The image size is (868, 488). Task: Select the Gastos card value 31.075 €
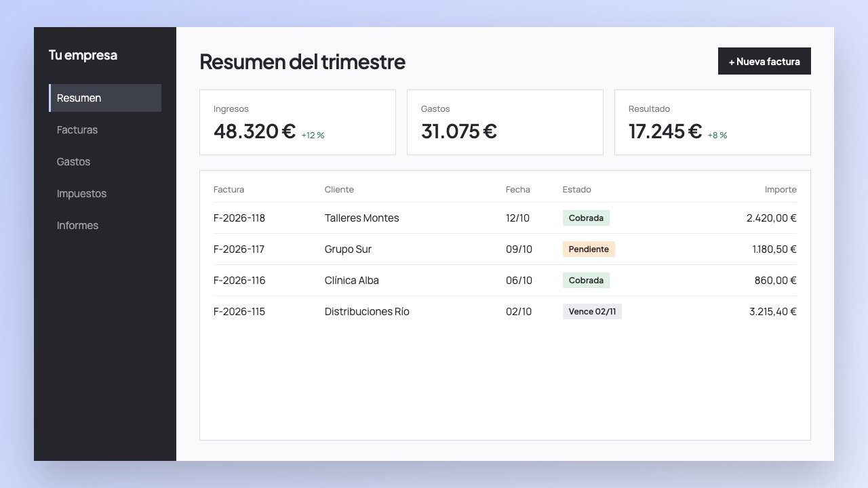pos(459,131)
